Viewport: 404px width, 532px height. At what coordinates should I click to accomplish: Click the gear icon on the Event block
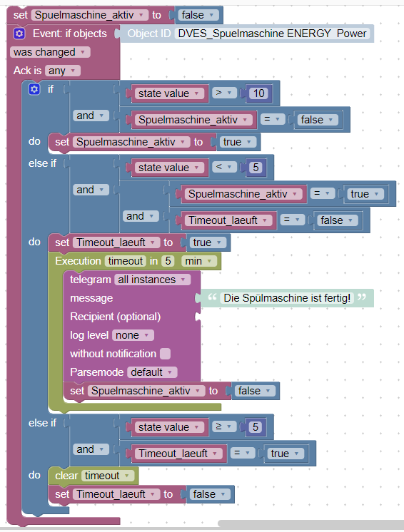tap(19, 34)
